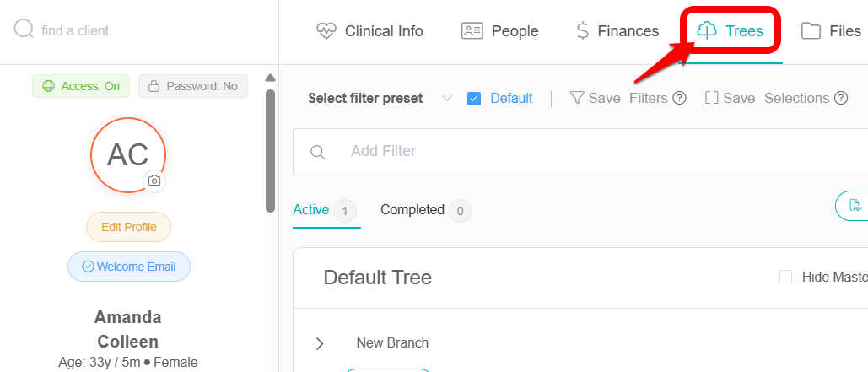The height and width of the screenshot is (372, 868).
Task: Click the camera icon on avatar
Action: pyautogui.click(x=154, y=181)
